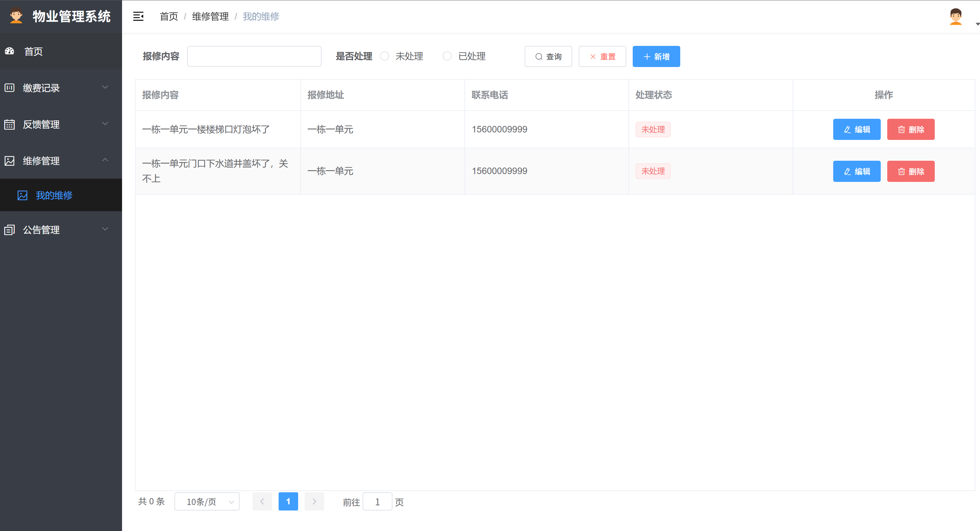
Task: Open 反馈管理 sidebar menu
Action: (x=61, y=124)
